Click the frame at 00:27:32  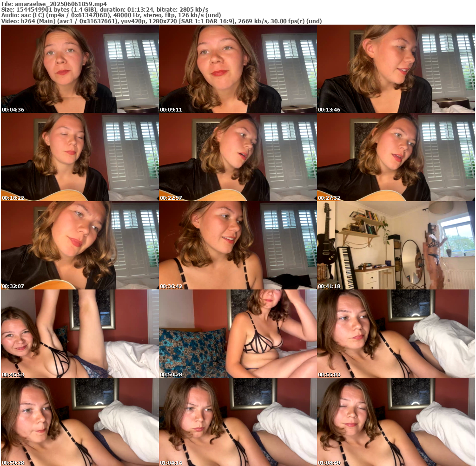pyautogui.click(x=396, y=157)
